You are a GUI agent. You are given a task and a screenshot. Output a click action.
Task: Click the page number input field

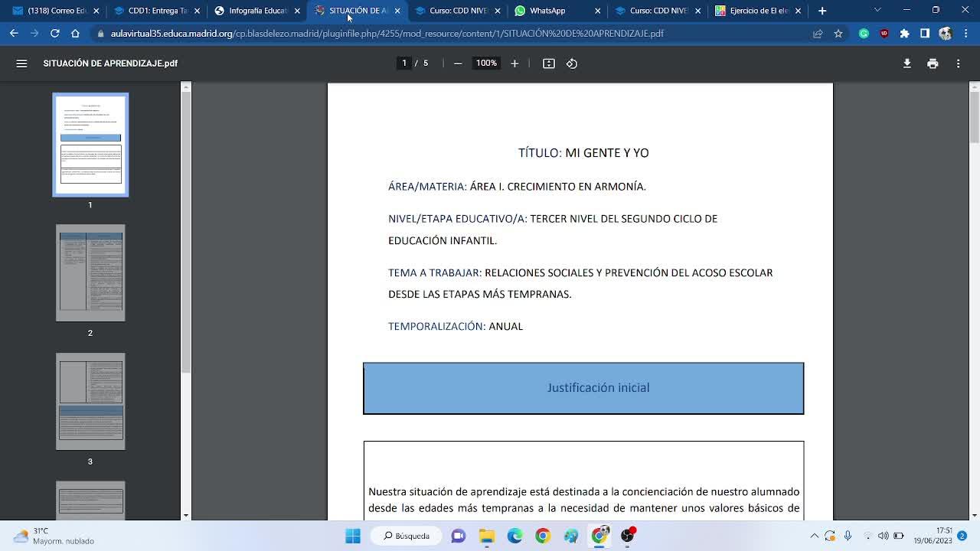tap(404, 63)
